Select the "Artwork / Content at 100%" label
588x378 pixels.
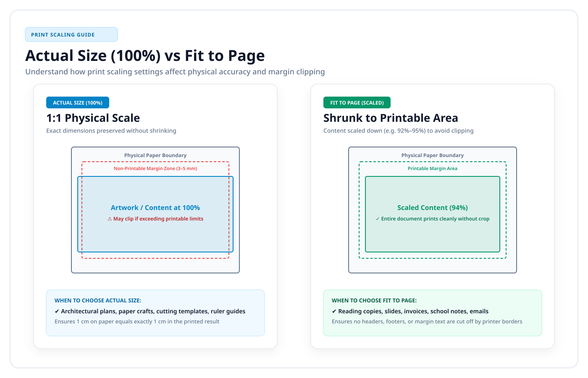tap(155, 207)
